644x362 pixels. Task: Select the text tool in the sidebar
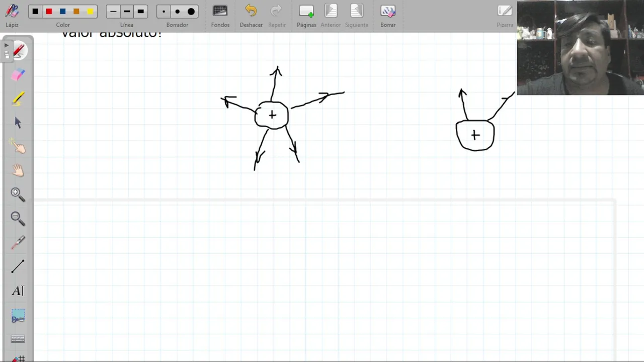[x=18, y=291]
